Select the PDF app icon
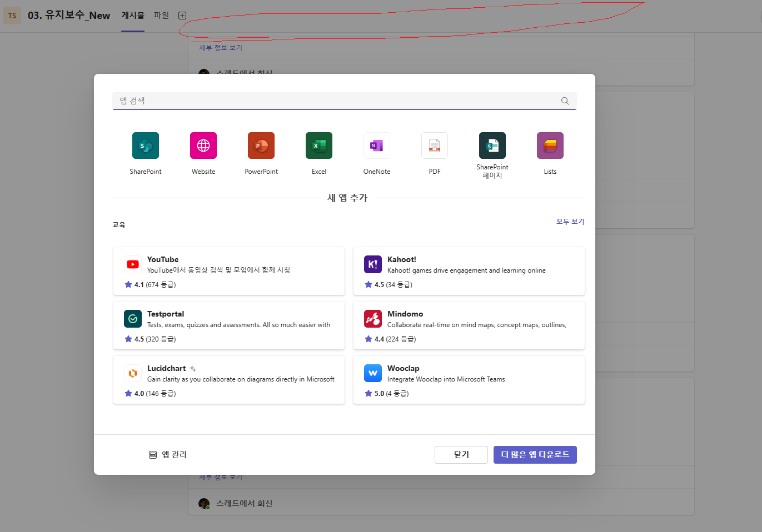The image size is (762, 532). pos(435,145)
